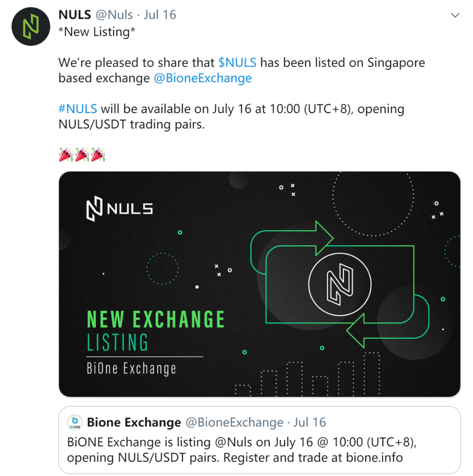Open the Jul 16 tweet timestamp
Screen dimensions: 473x476
pos(160,15)
